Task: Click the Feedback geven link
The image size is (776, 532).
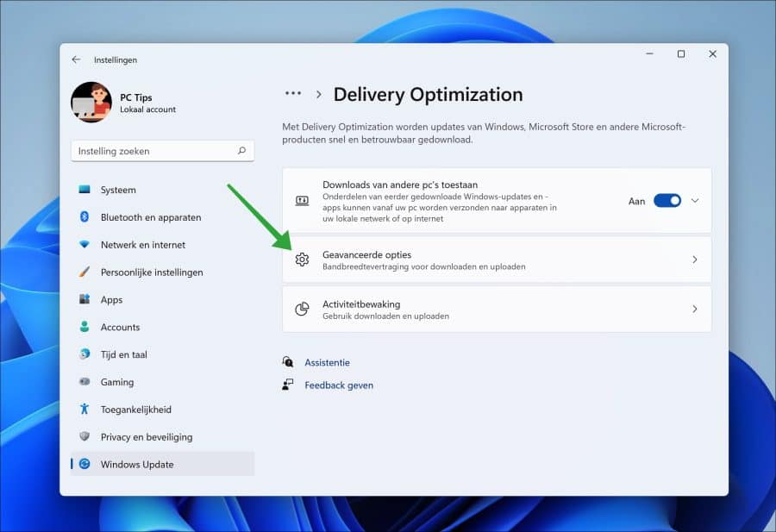Action: click(x=339, y=385)
